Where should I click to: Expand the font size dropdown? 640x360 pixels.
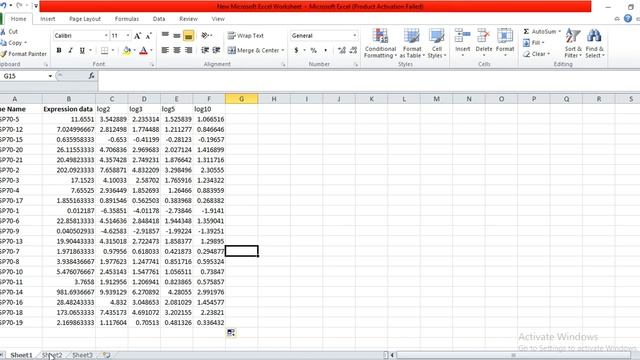[x=128, y=36]
